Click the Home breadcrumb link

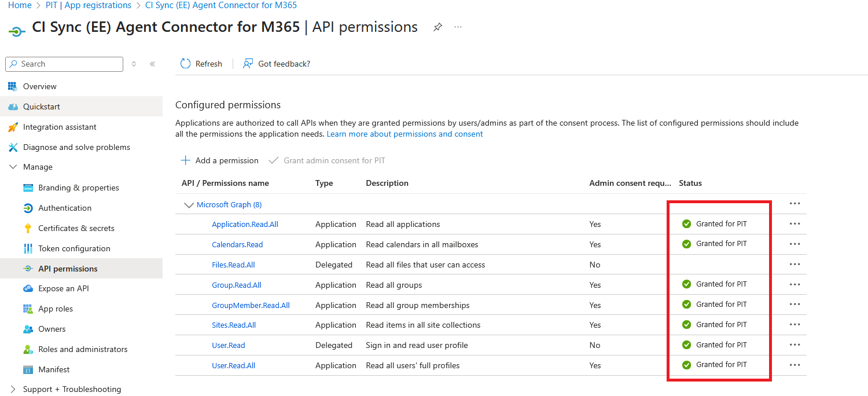pyautogui.click(x=20, y=5)
